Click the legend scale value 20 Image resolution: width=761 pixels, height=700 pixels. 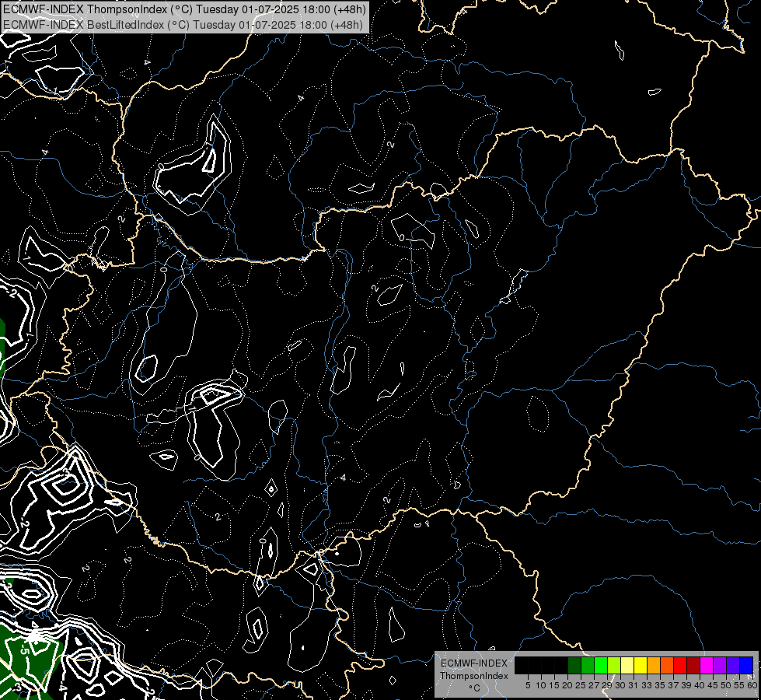pyautogui.click(x=567, y=685)
